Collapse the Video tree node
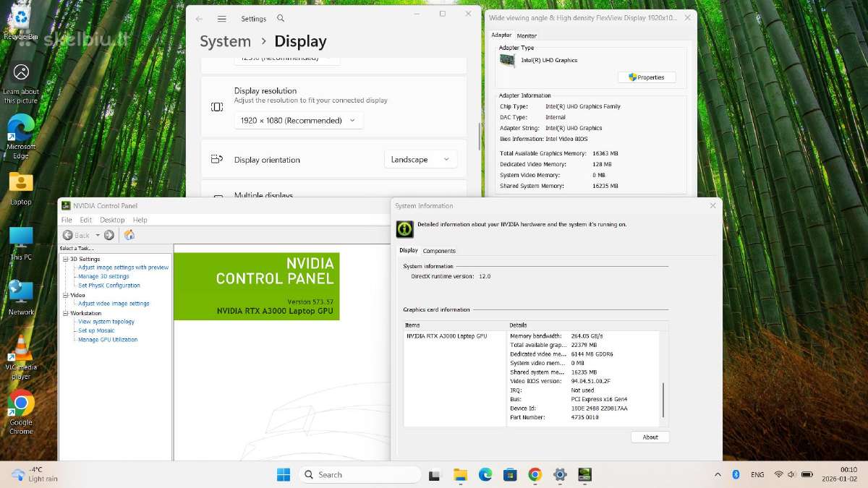Viewport: 868px width, 488px height. [x=65, y=295]
